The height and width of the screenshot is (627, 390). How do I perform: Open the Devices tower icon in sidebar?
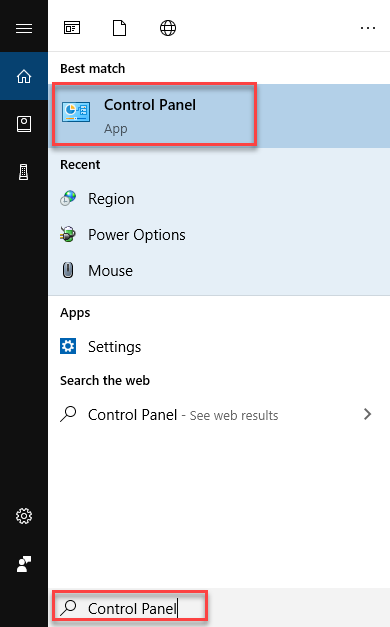(24, 172)
